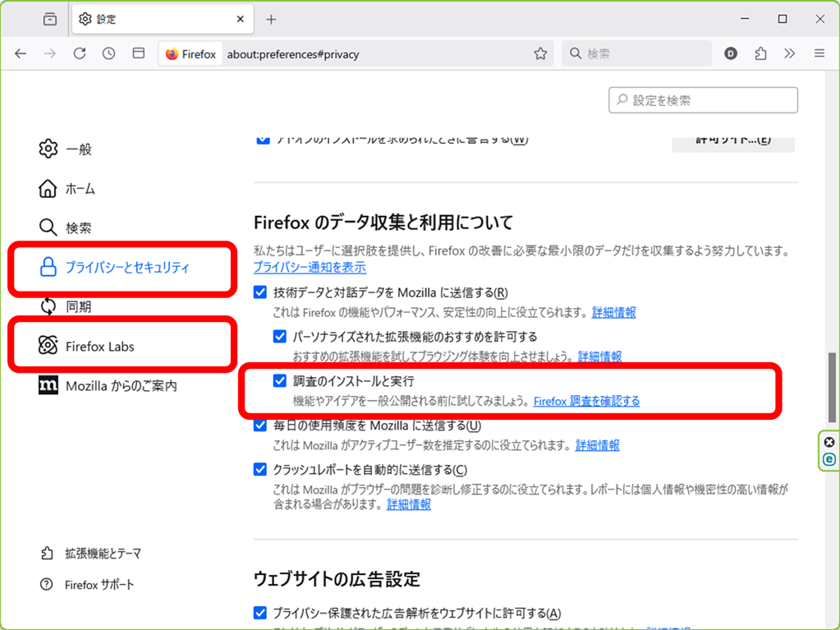Click the forward navigation arrow
The width and height of the screenshot is (840, 630).
pyautogui.click(x=50, y=53)
